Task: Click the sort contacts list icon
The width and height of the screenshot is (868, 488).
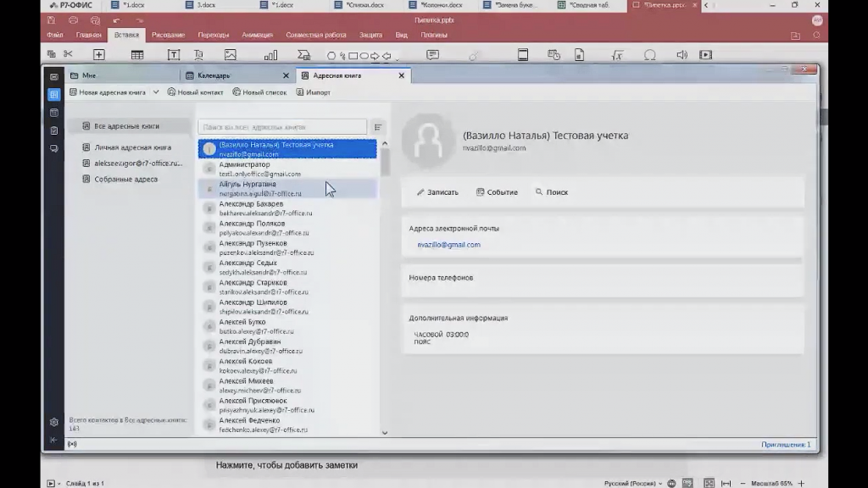Action: [x=378, y=127]
